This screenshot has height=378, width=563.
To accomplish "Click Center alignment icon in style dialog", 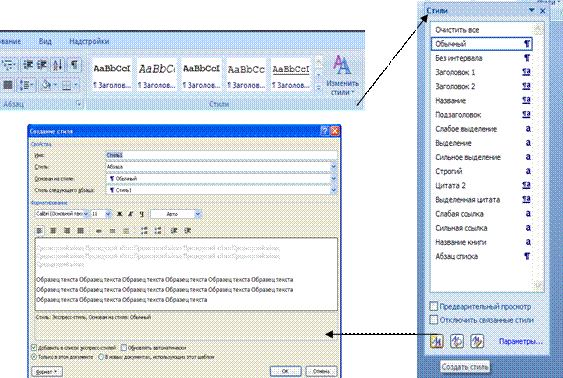I will [x=53, y=230].
